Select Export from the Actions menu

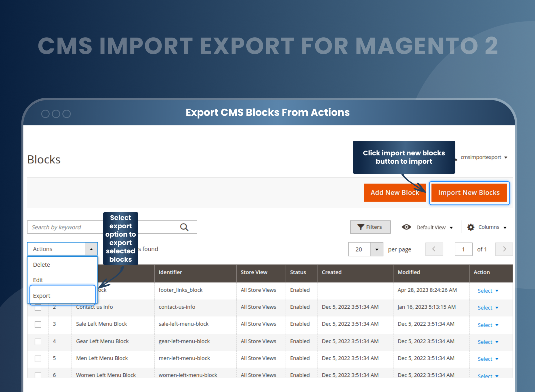point(42,296)
